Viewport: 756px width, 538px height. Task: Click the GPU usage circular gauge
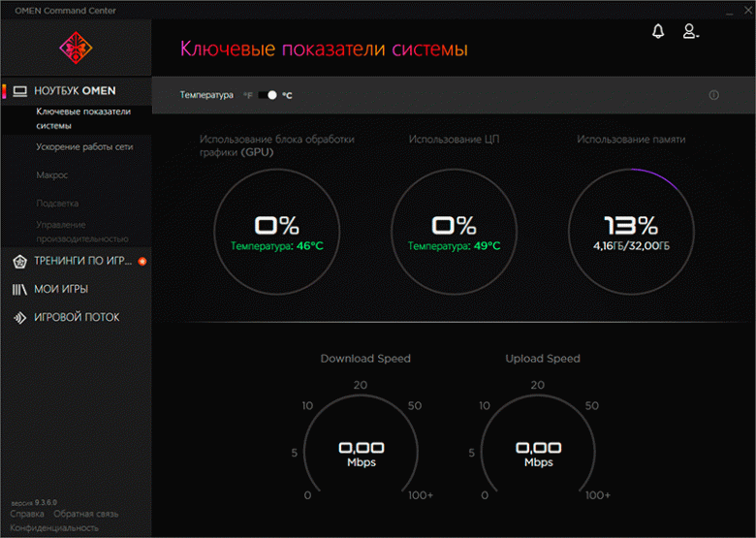tap(277, 232)
